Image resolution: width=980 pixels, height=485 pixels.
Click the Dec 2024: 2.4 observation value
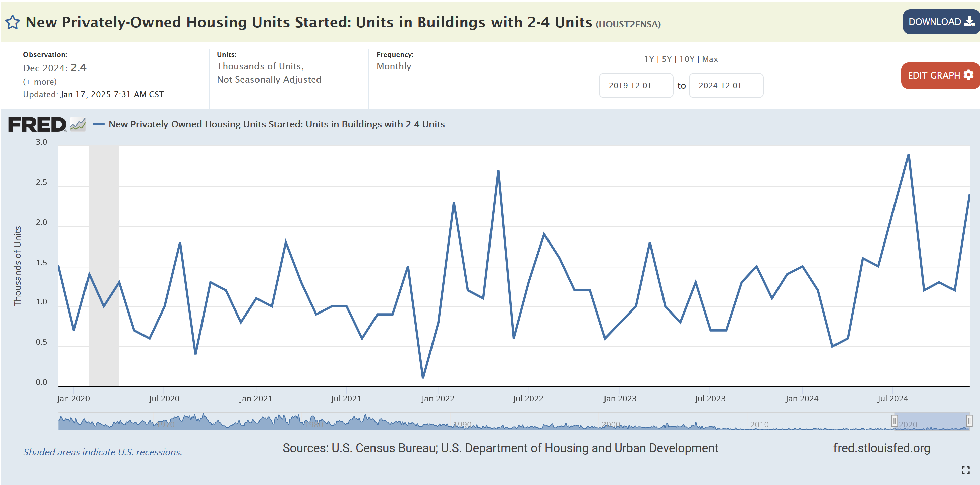[x=55, y=68]
